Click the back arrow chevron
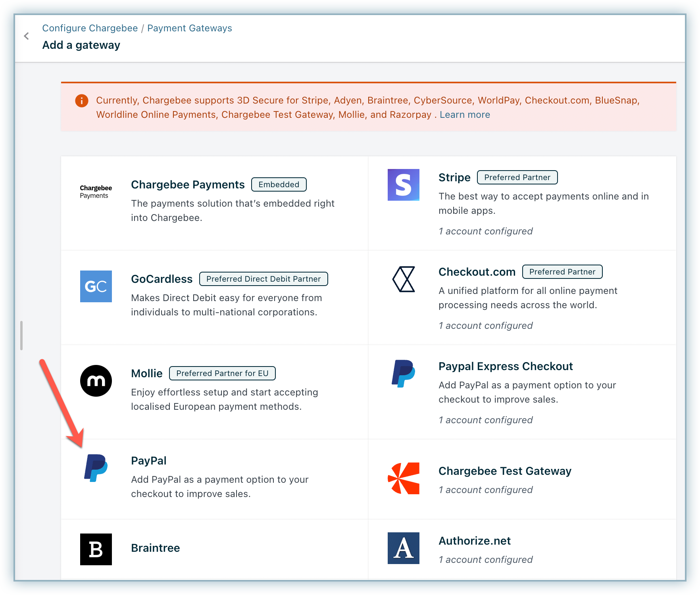 pos(27,36)
